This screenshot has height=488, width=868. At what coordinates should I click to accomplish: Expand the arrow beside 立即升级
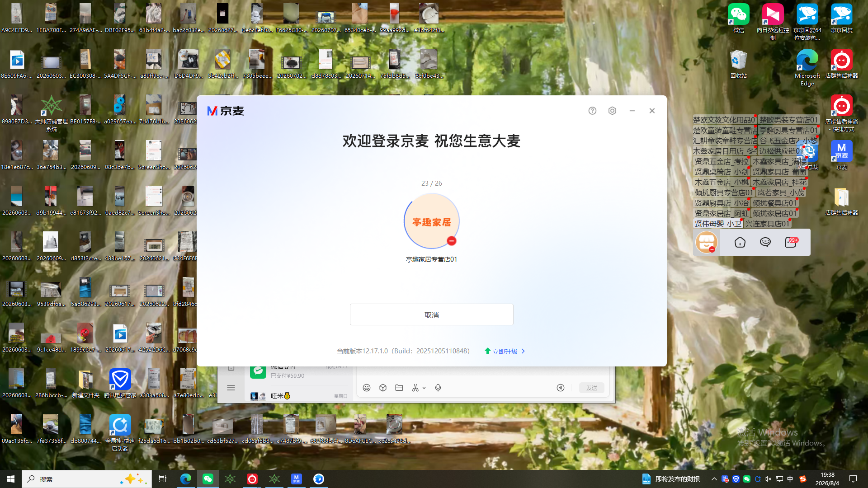(x=523, y=351)
